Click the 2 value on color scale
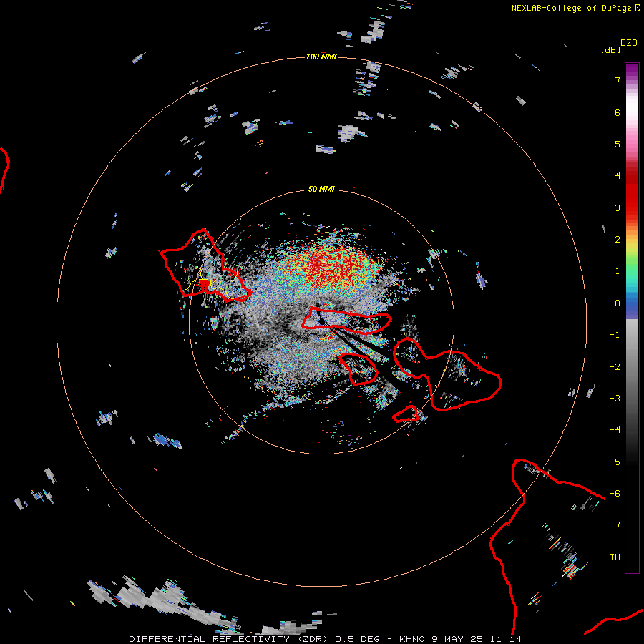The height and width of the screenshot is (644, 644). tap(618, 240)
